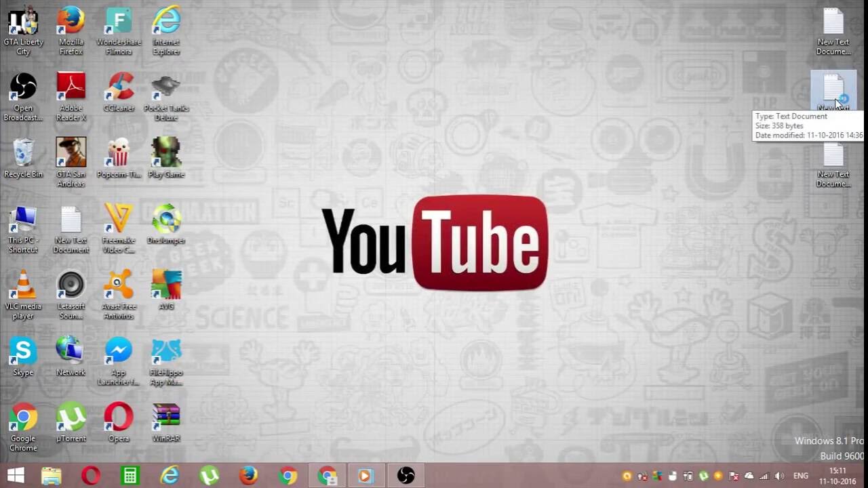Select Open Broadcaster Software desktop icon

[23, 97]
